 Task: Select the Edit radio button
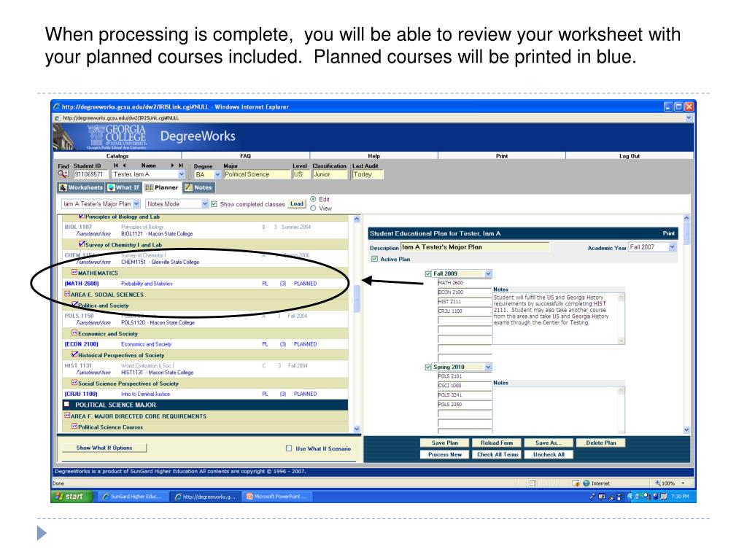point(313,199)
